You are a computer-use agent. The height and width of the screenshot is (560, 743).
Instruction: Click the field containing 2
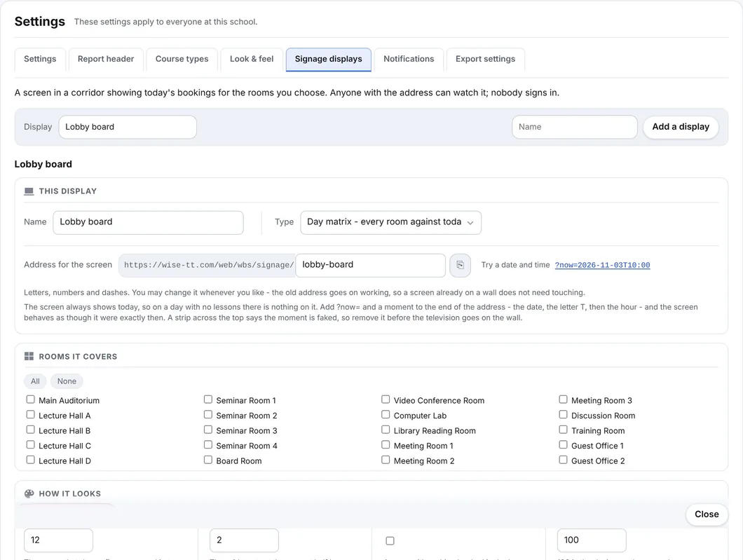point(244,540)
